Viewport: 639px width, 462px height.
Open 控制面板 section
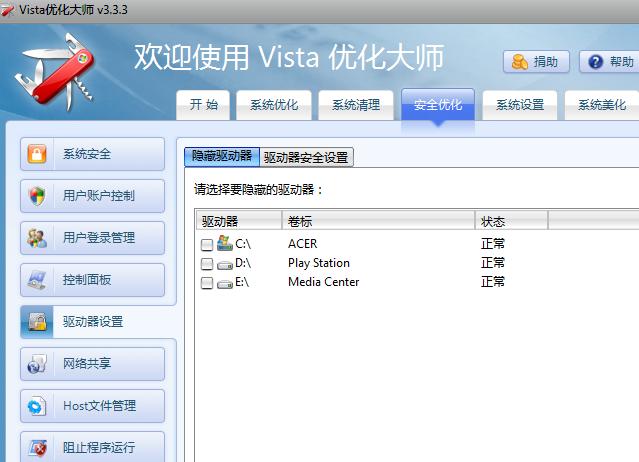pos(93,280)
